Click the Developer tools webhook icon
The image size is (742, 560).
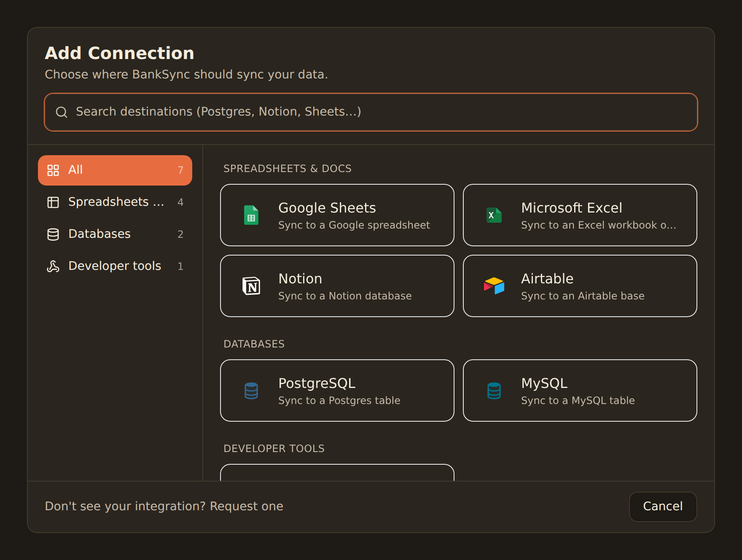[53, 267]
